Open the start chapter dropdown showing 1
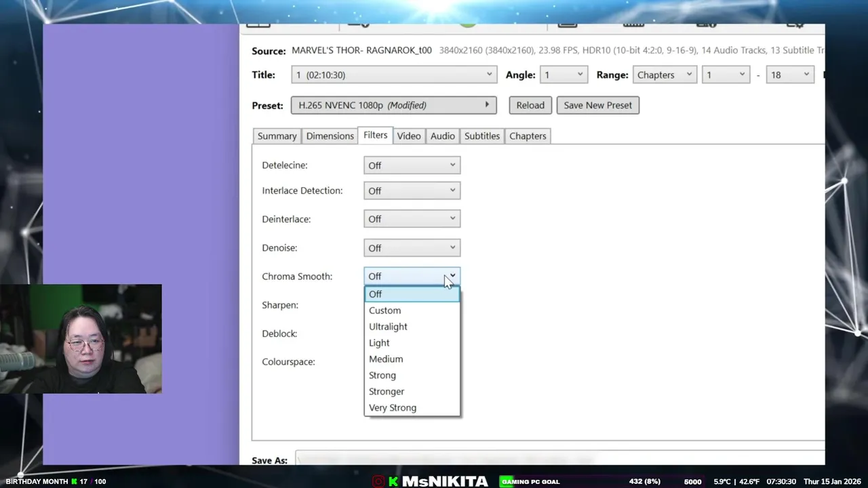Screen dimensions: 868x488 [726, 75]
